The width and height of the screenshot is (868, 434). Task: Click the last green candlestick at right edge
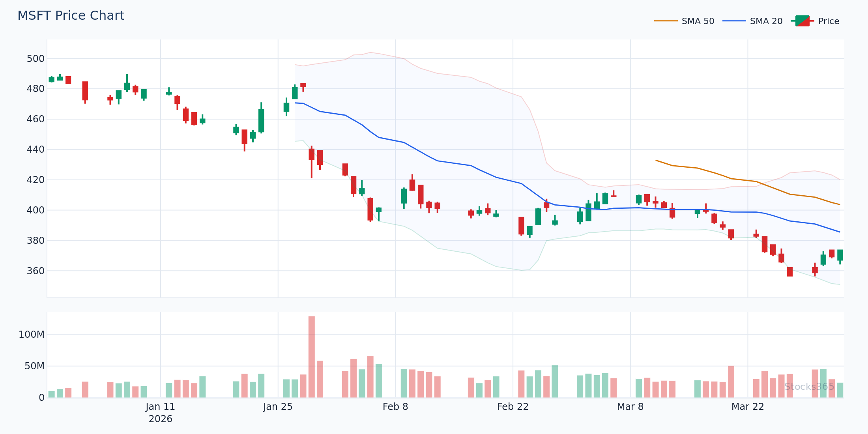[840, 255]
